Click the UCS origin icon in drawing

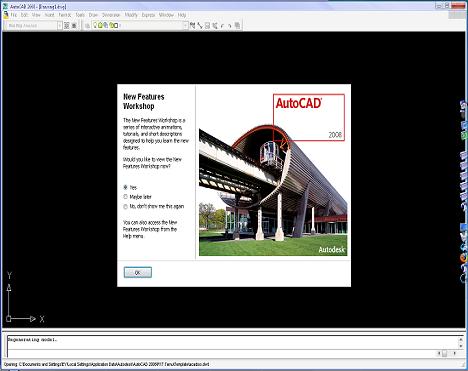[9, 319]
